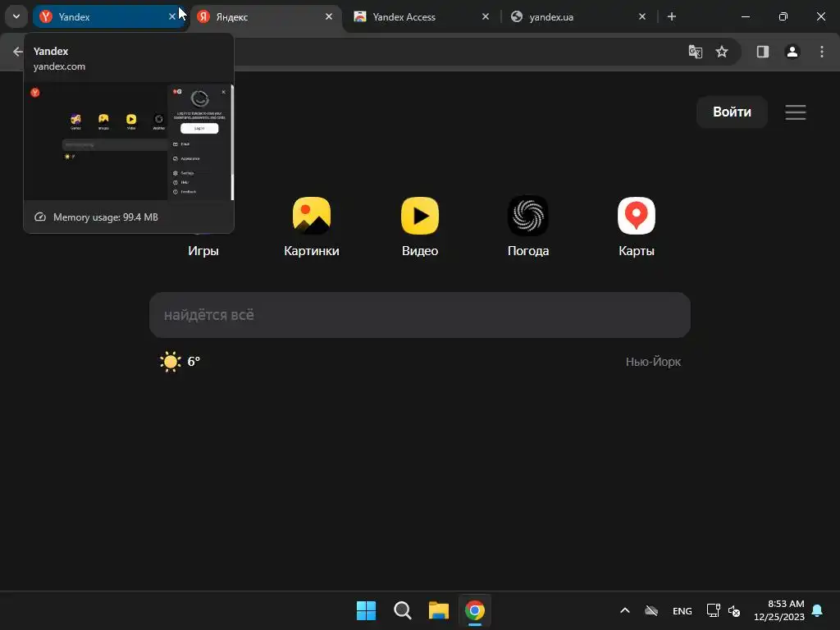Open the Видео video icon
Viewport: 840px width, 630px height.
click(x=420, y=216)
